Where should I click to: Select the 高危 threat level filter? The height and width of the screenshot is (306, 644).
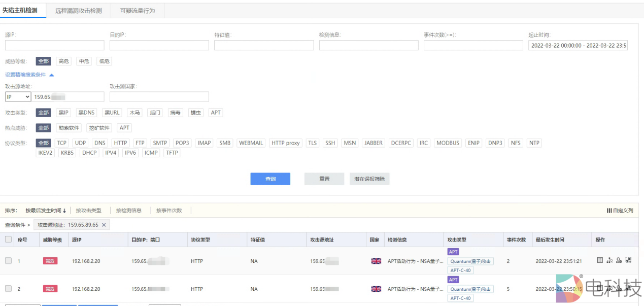click(x=63, y=61)
